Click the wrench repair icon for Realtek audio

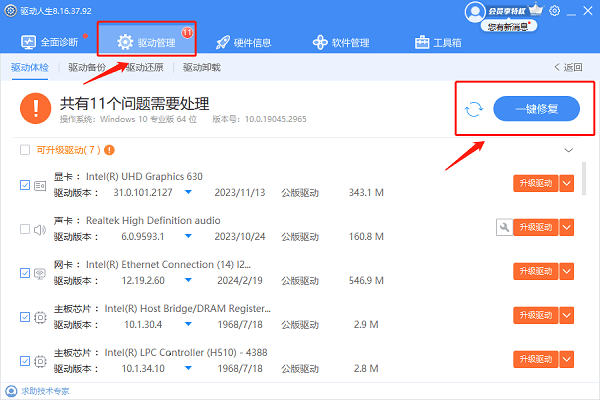(x=504, y=228)
